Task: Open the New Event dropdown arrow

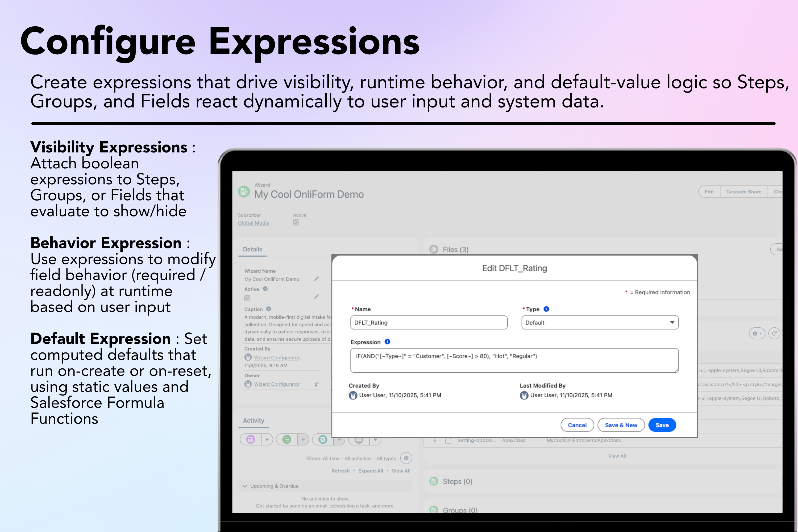Action: click(x=267, y=439)
